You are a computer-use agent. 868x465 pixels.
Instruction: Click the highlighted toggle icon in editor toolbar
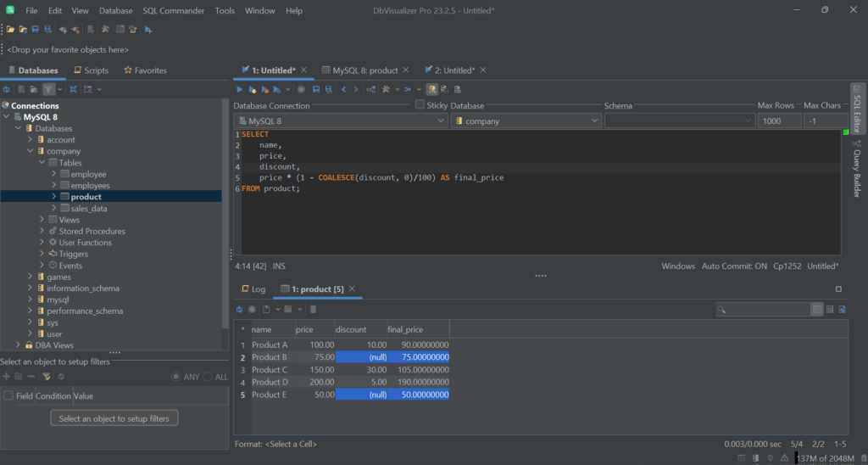point(431,89)
